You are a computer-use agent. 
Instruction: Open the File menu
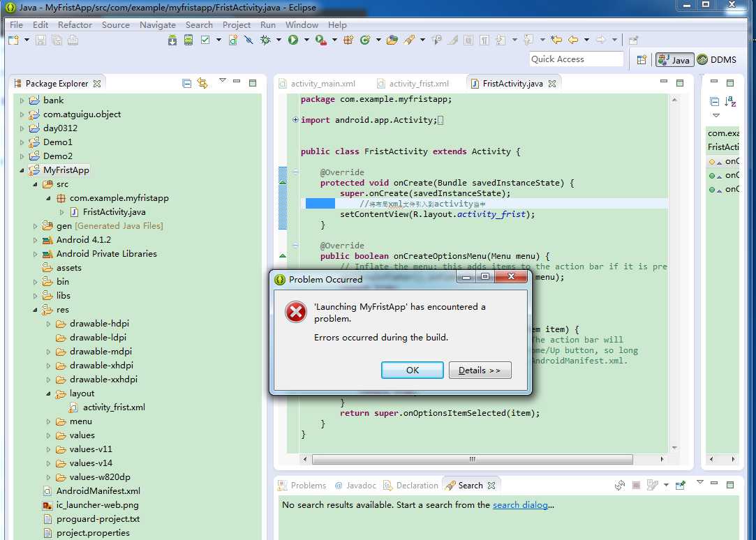coord(16,25)
